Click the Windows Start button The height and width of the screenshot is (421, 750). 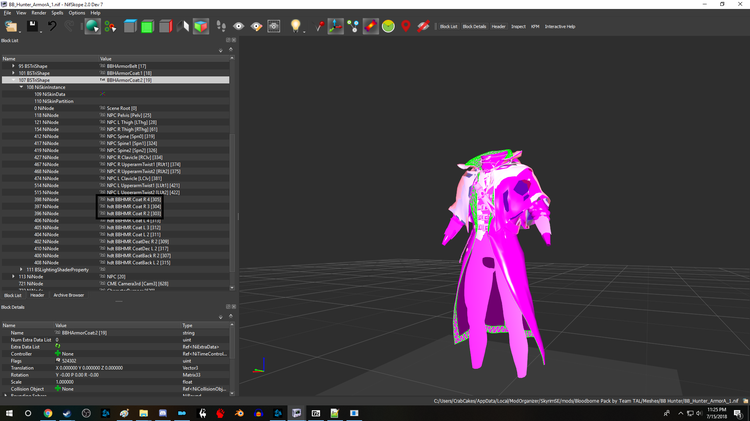click(x=9, y=413)
